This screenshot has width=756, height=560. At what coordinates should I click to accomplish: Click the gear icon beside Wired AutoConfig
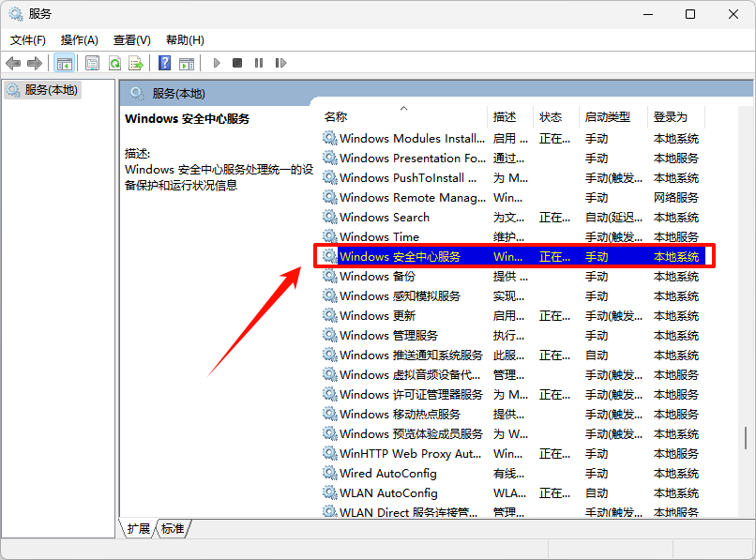pyautogui.click(x=330, y=473)
